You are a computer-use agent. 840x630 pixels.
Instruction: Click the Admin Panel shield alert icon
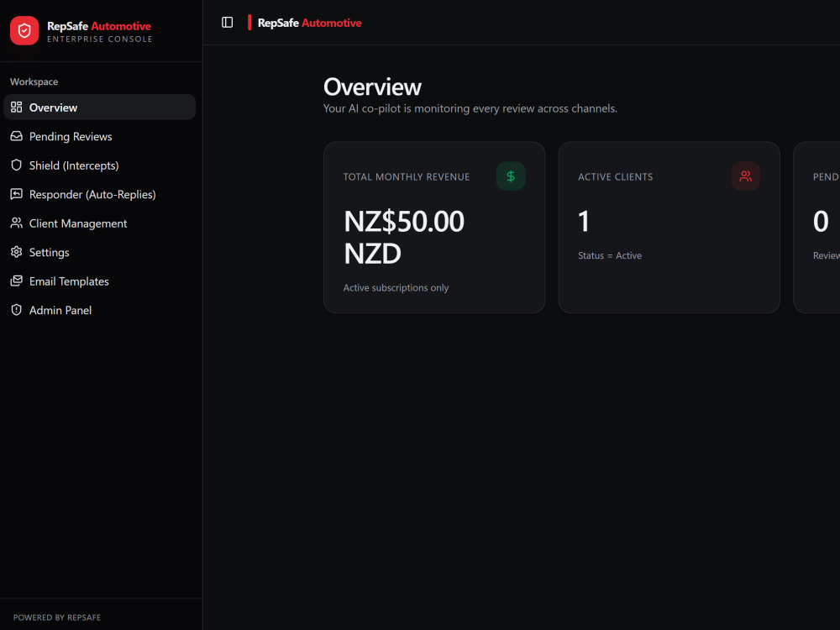(17, 310)
